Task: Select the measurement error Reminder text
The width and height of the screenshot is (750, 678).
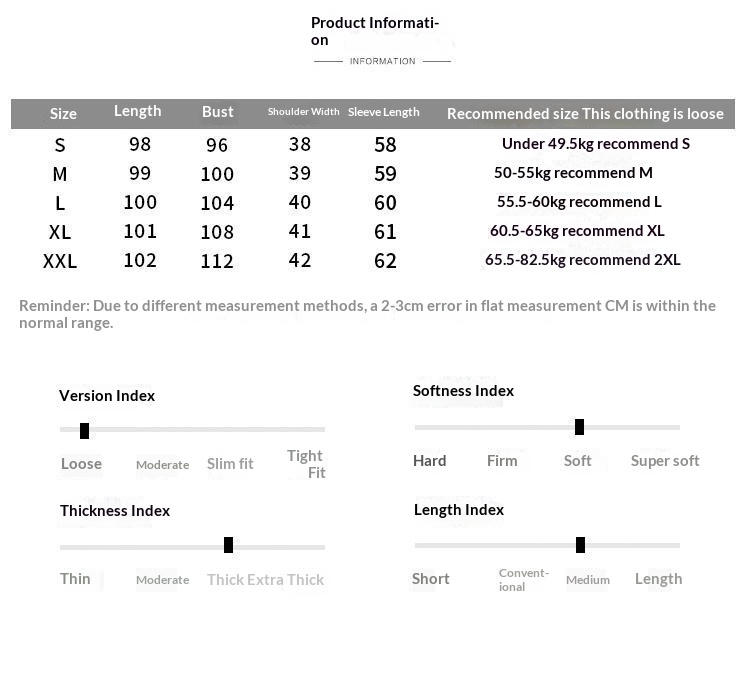Action: 367,314
